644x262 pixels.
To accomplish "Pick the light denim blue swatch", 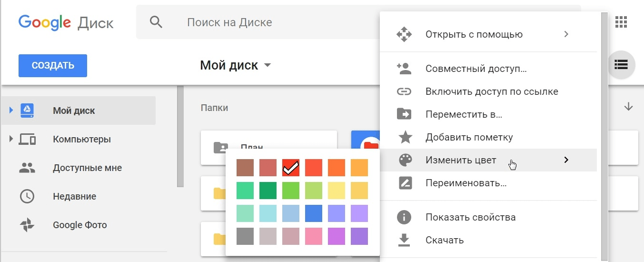I will coord(291,213).
